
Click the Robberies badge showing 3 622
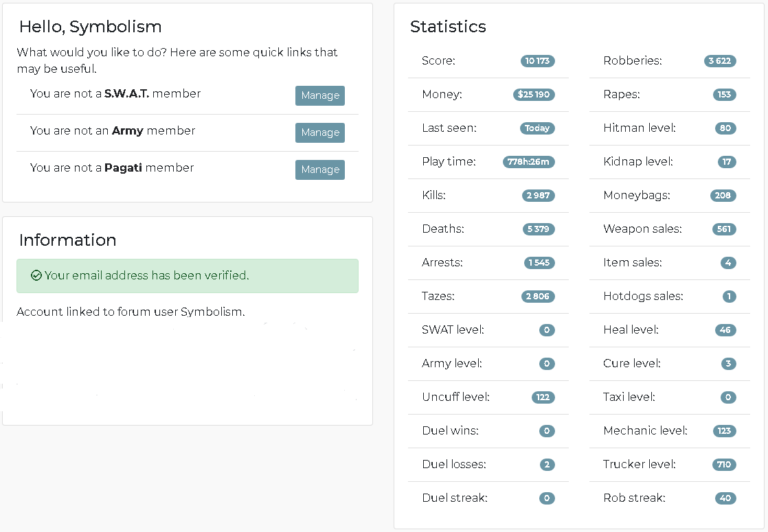click(719, 60)
